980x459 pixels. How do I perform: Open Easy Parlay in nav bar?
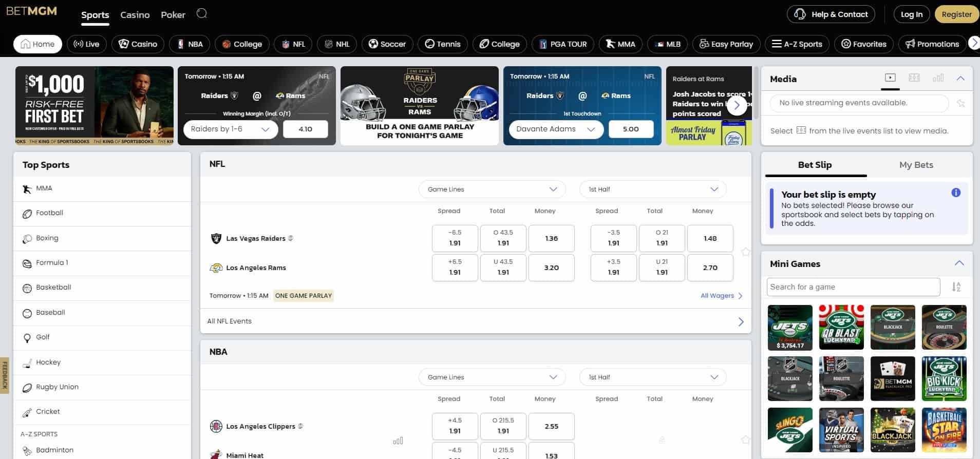(726, 44)
